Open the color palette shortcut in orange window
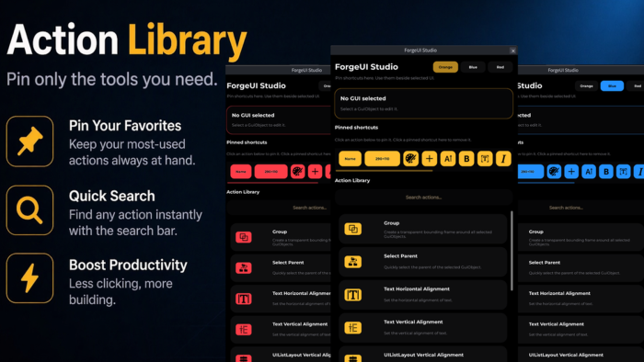The height and width of the screenshot is (362, 644). pos(410,159)
